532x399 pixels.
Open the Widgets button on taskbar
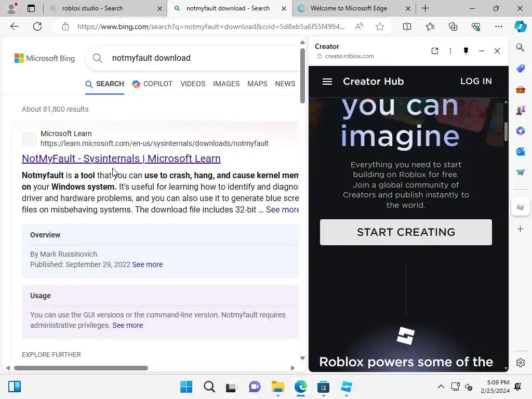(15, 387)
